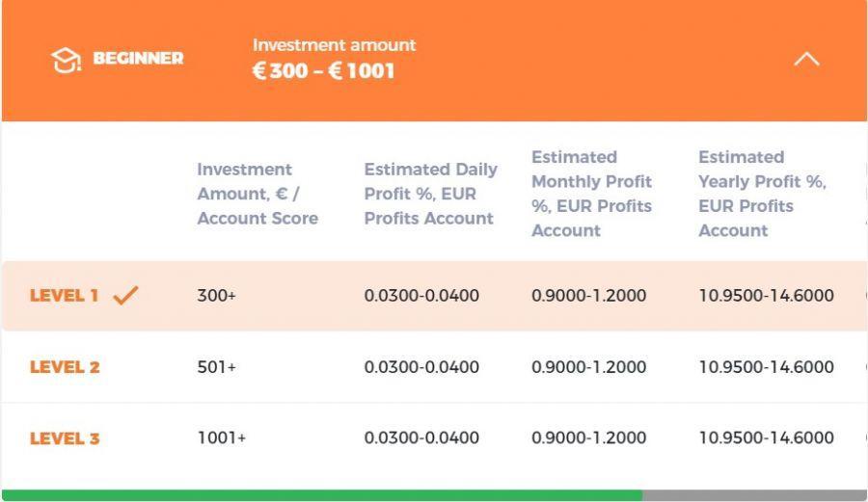Screen dimensions: 868x502
Task: Select the BEGINNER plan heading
Action: 138,59
